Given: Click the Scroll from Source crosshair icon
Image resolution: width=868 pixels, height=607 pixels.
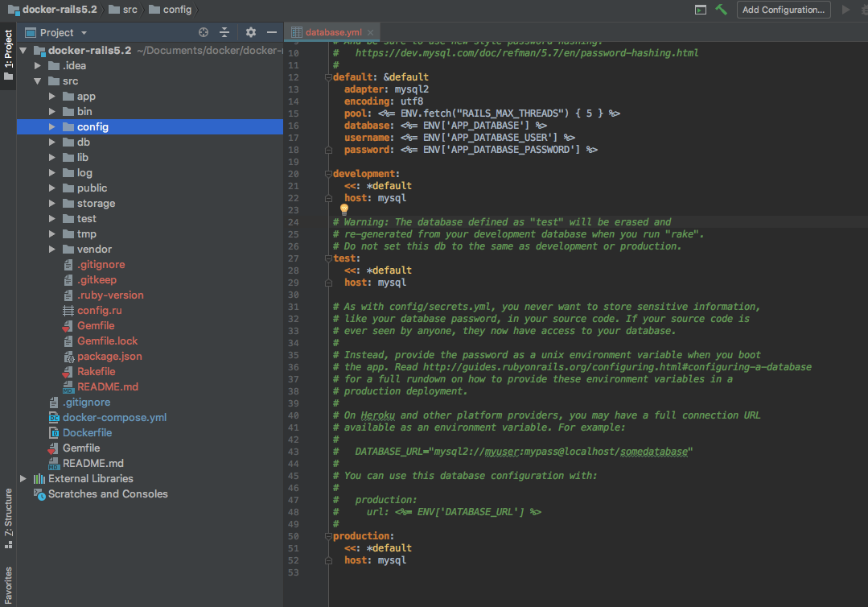Looking at the screenshot, I should pyautogui.click(x=204, y=32).
